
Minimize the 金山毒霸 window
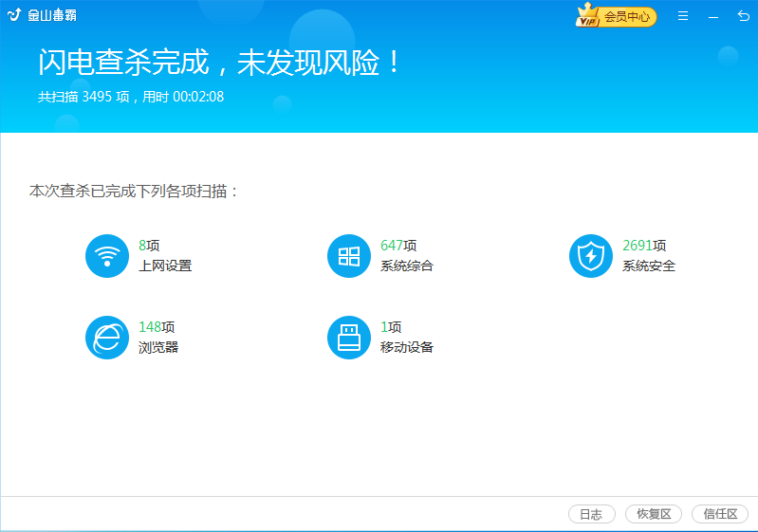(713, 17)
